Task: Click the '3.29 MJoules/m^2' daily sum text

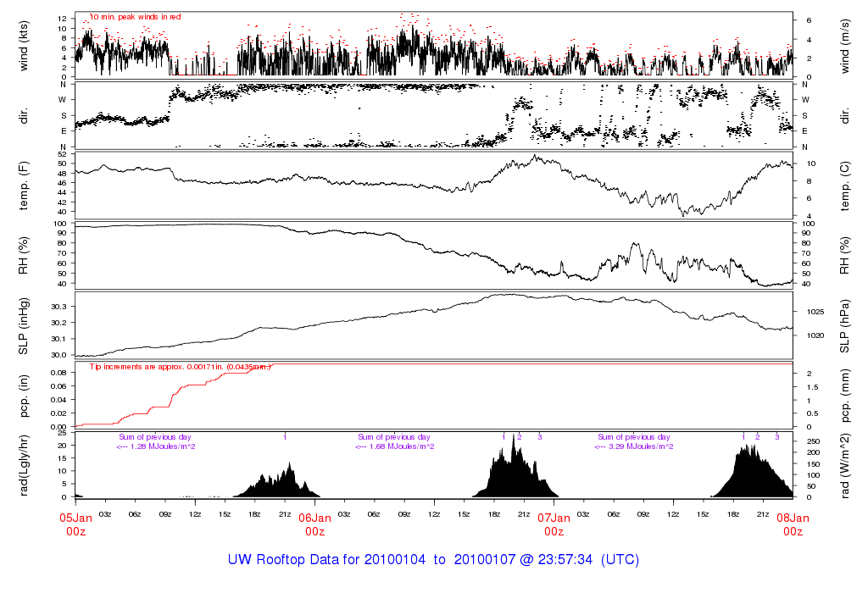Action: point(641,446)
